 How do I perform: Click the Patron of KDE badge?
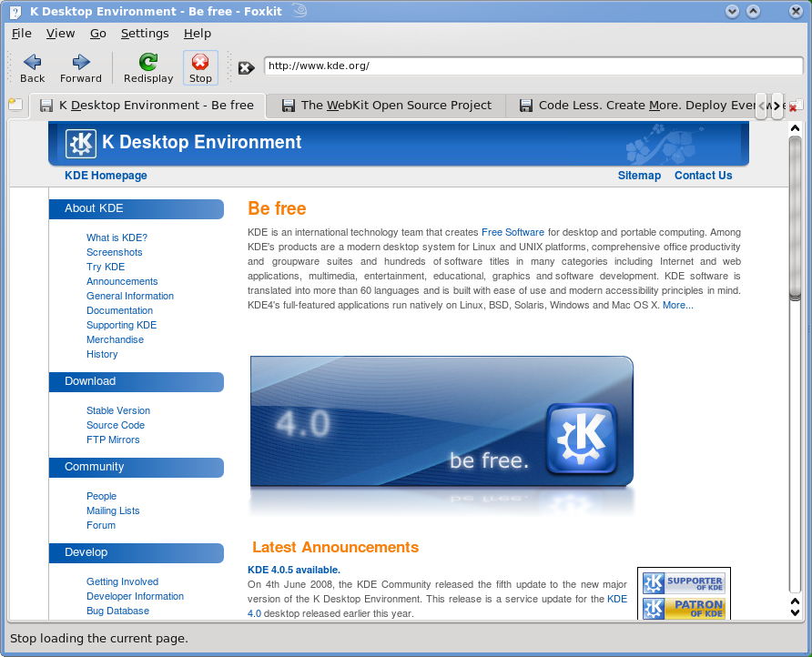684,609
